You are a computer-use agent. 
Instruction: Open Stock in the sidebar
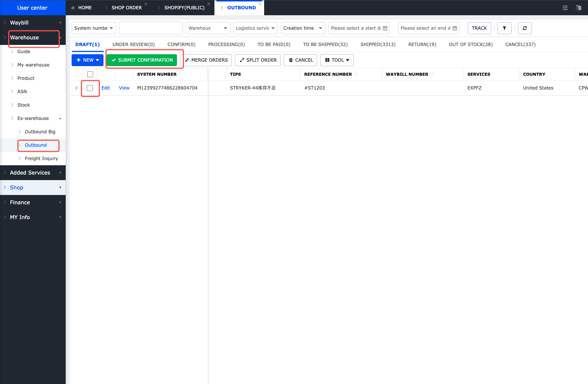point(23,105)
